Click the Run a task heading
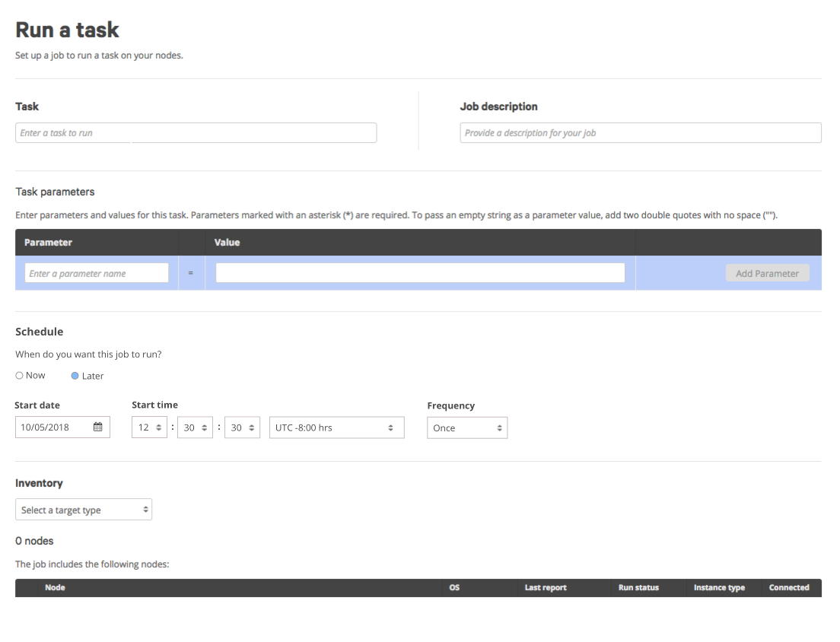Screen dimensions: 840x642 tap(67, 30)
